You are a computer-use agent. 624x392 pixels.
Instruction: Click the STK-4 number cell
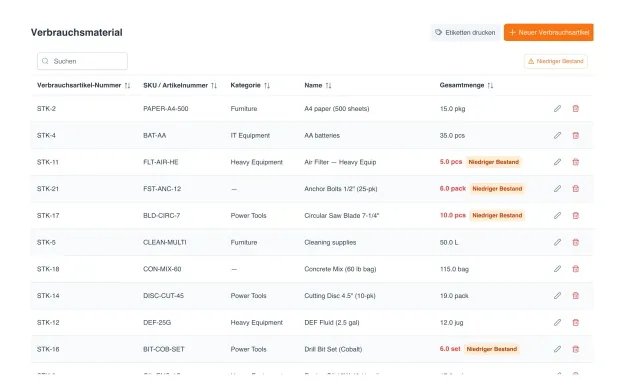[x=46, y=135]
